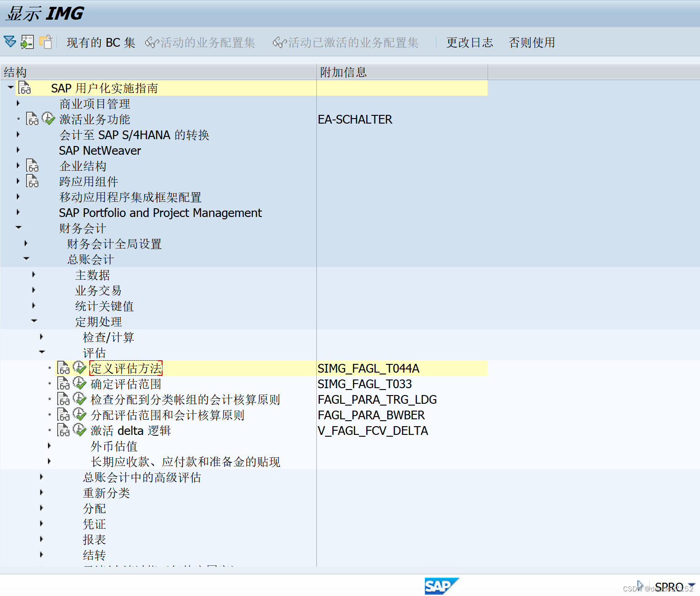Select 报表 tree node

(94, 540)
